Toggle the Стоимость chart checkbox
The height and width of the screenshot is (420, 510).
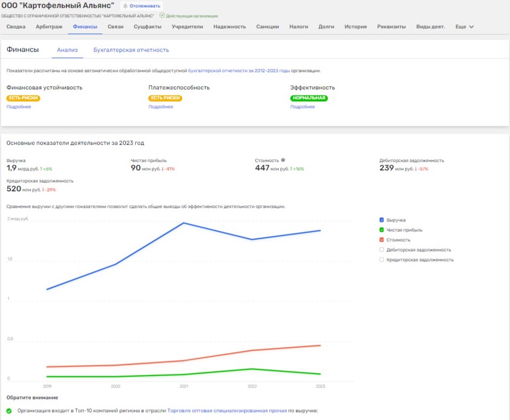tap(382, 240)
